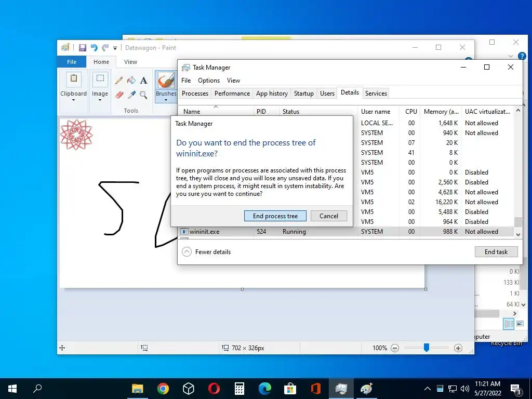Expand the Clipboard group dropdown arrow
Image resolution: width=532 pixels, height=399 pixels.
(x=74, y=100)
